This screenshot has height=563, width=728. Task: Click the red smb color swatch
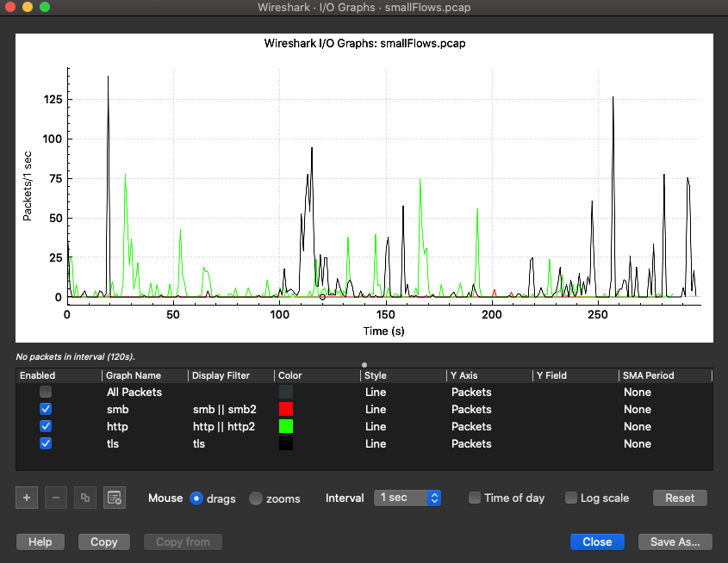coord(286,409)
